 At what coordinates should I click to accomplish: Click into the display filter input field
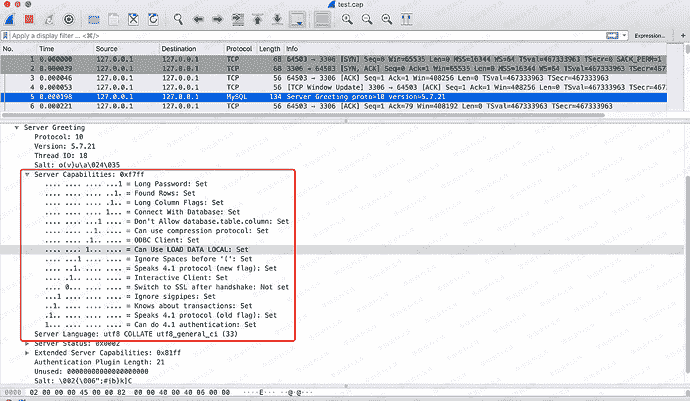tap(300, 35)
